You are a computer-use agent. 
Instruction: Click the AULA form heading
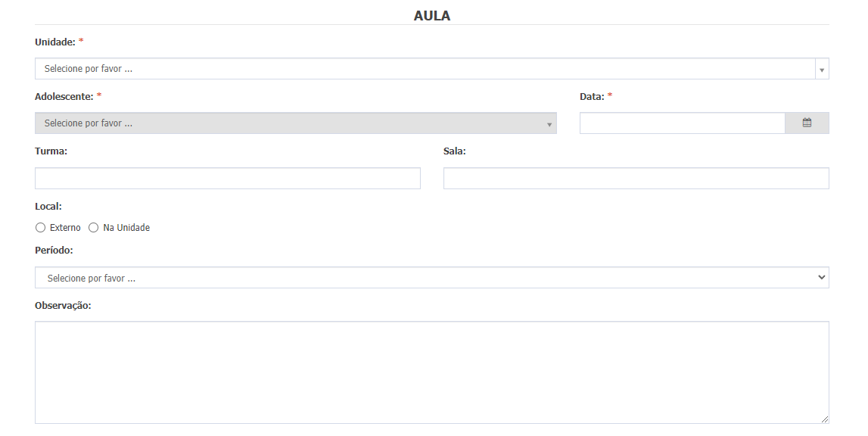[432, 15]
